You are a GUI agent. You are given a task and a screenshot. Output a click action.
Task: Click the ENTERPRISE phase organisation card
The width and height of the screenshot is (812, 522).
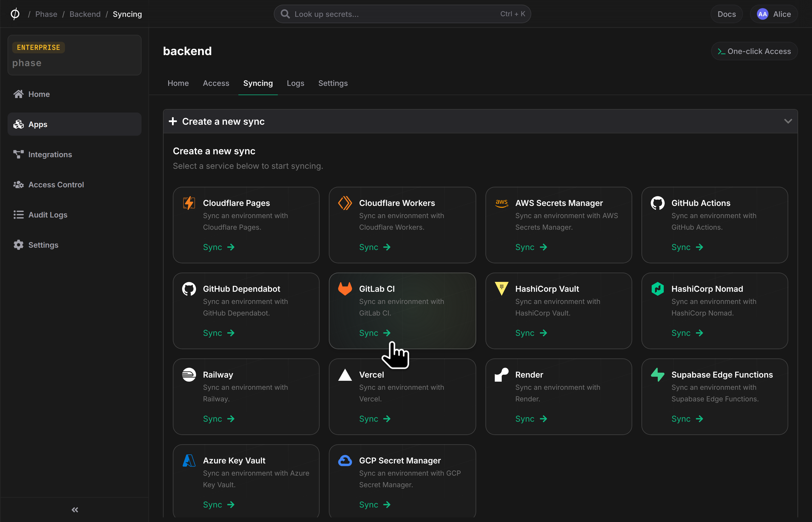[x=75, y=55]
